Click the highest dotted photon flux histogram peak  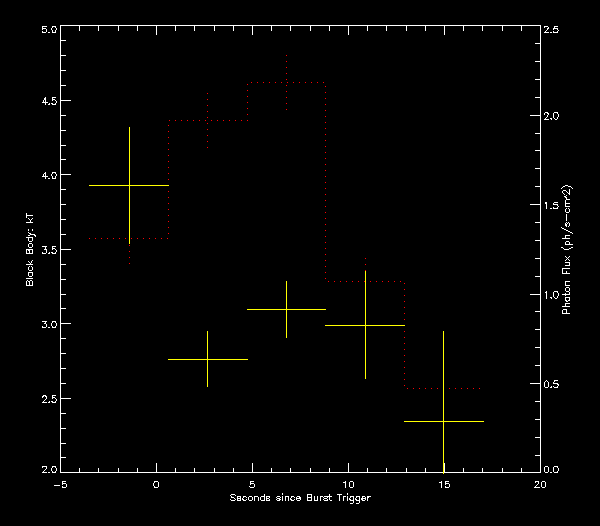pyautogui.click(x=286, y=83)
